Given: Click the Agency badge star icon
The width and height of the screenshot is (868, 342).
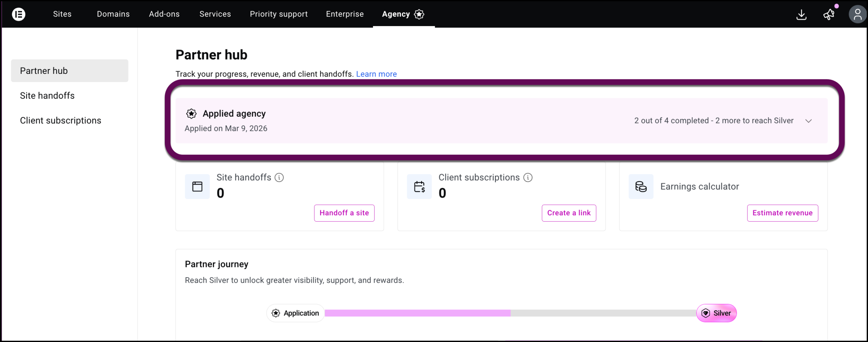Looking at the screenshot, I should [419, 14].
